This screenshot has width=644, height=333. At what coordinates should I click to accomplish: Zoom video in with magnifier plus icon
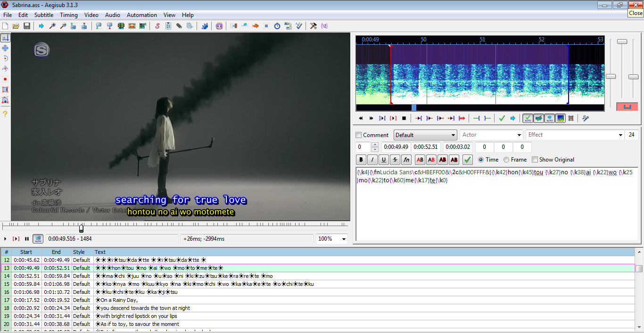click(x=52, y=26)
